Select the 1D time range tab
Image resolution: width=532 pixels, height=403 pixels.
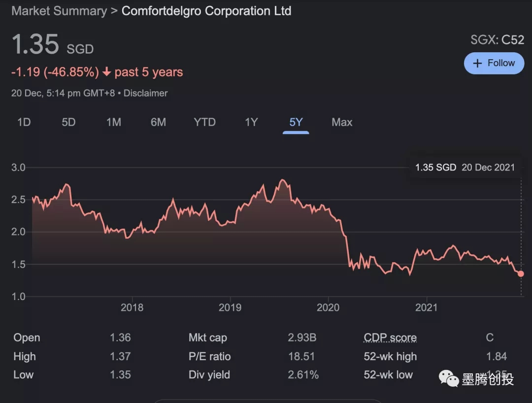click(x=24, y=122)
